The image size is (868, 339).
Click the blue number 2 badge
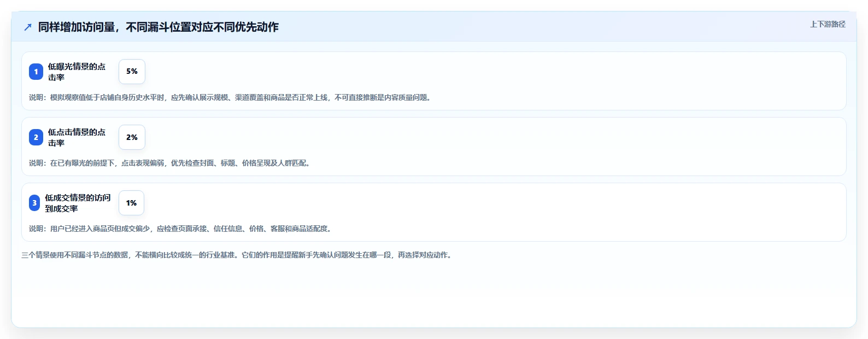pos(36,137)
